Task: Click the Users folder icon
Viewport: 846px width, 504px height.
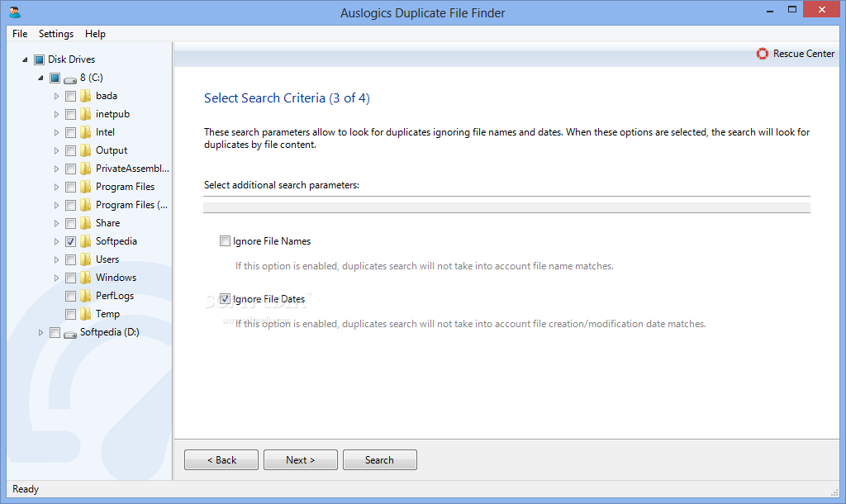Action: pos(85,259)
